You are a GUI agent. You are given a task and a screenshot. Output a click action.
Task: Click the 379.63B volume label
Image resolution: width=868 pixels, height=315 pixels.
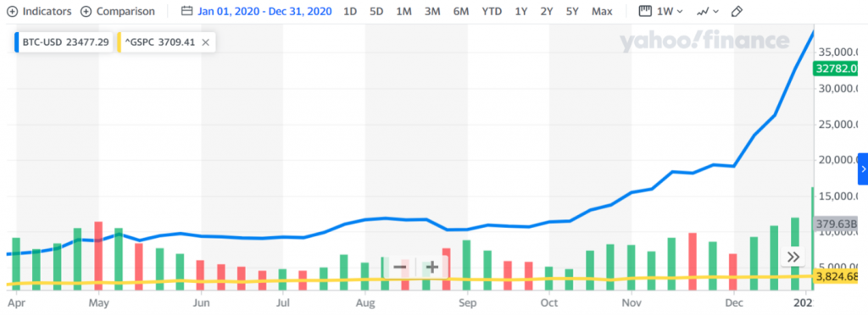point(836,224)
